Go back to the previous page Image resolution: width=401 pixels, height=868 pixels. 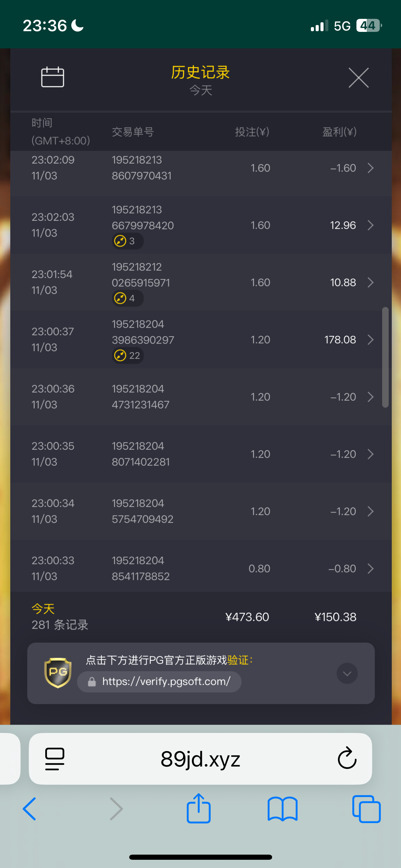(29, 809)
